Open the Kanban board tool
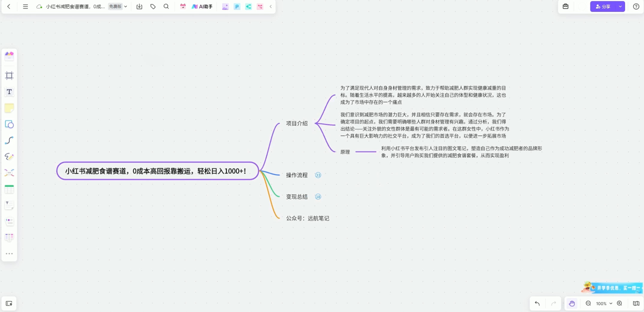 click(x=9, y=237)
